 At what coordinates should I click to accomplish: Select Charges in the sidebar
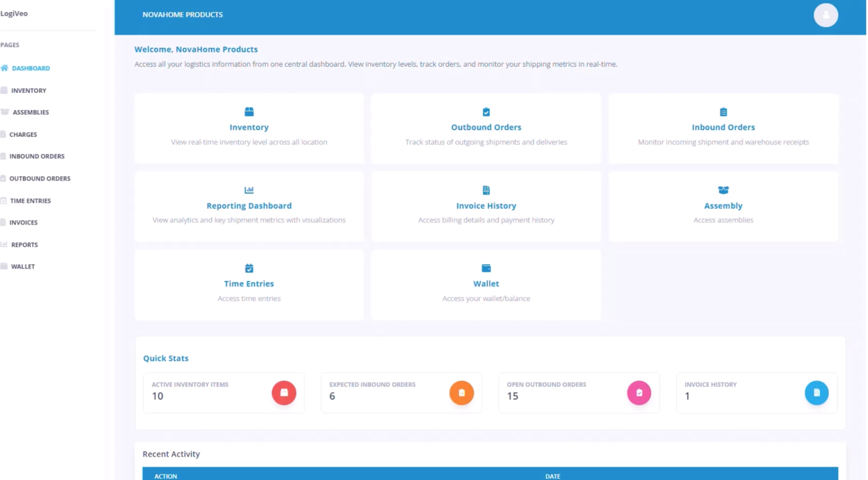click(23, 134)
